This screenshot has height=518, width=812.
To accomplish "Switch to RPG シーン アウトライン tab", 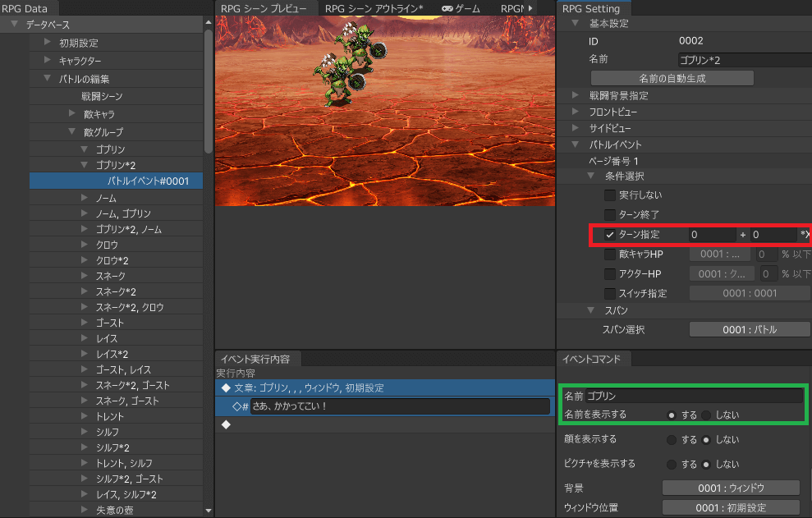I will tap(374, 8).
